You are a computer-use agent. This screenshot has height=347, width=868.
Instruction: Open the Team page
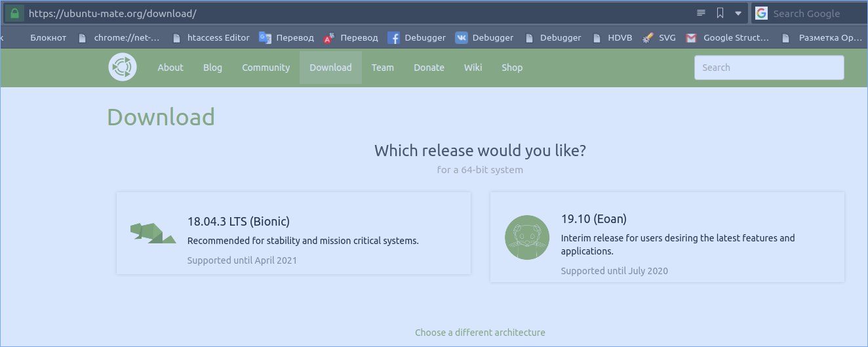point(383,68)
